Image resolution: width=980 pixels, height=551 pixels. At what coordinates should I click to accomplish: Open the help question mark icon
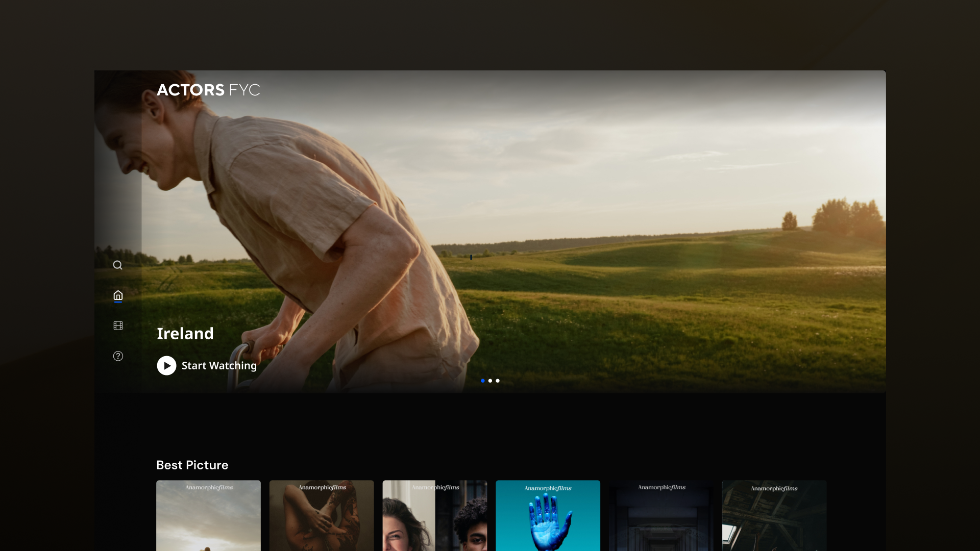(118, 356)
